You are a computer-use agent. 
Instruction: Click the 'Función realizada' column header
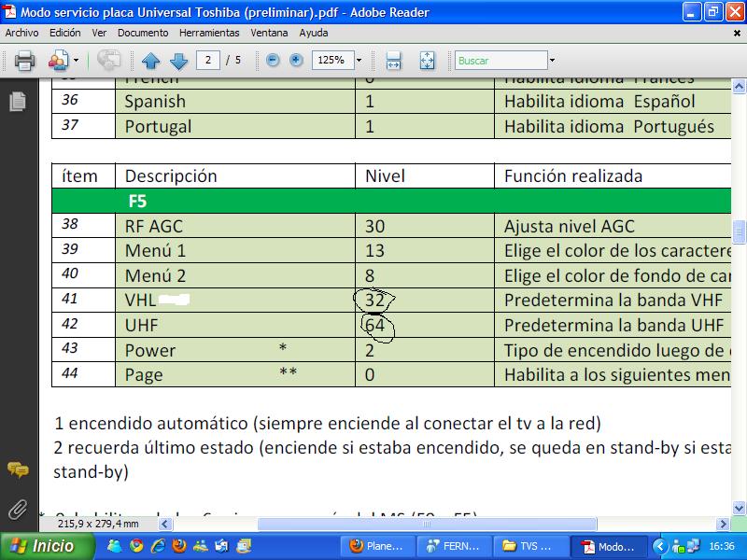click(613, 176)
